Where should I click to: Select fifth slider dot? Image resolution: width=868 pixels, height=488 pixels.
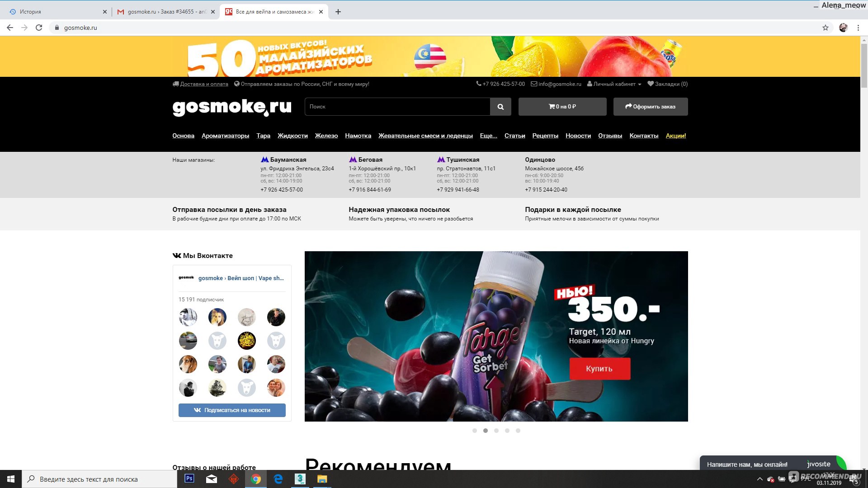[518, 431]
